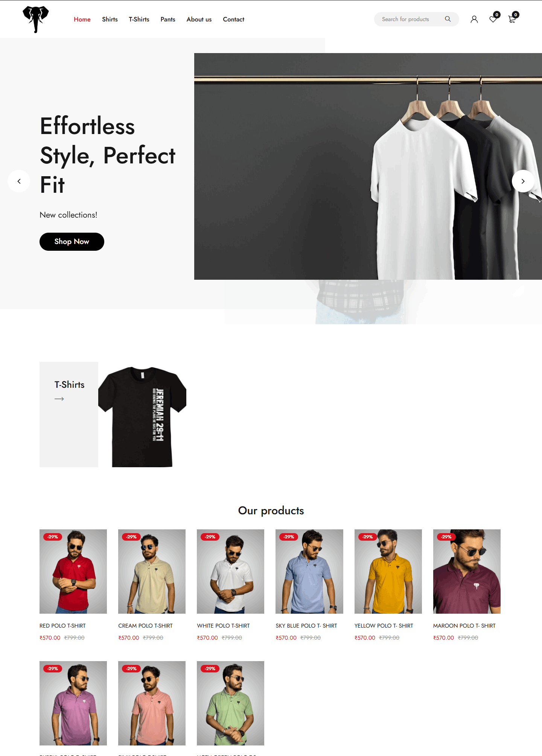The width and height of the screenshot is (542, 756).
Task: Select the yellow polo shirt thumbnail
Action: 388,572
